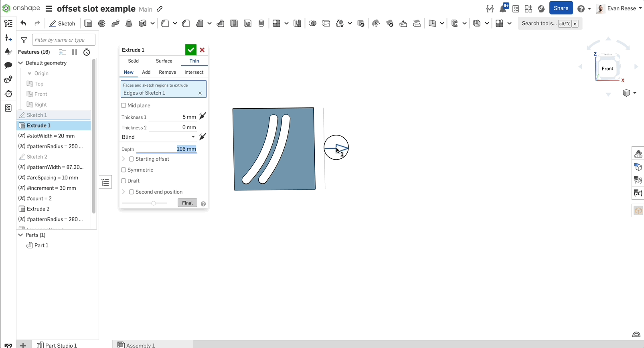The image size is (644, 348).
Task: Select the Shell tool icon
Action: point(234,24)
